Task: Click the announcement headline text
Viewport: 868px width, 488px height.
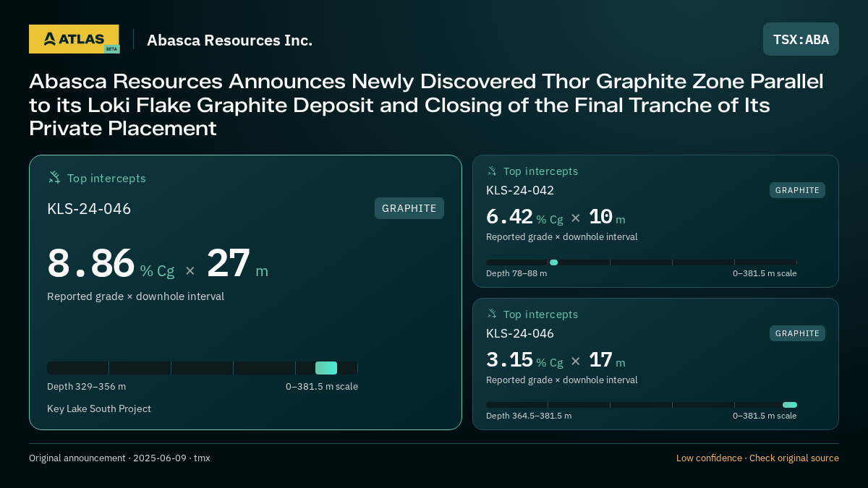Action: pos(426,105)
